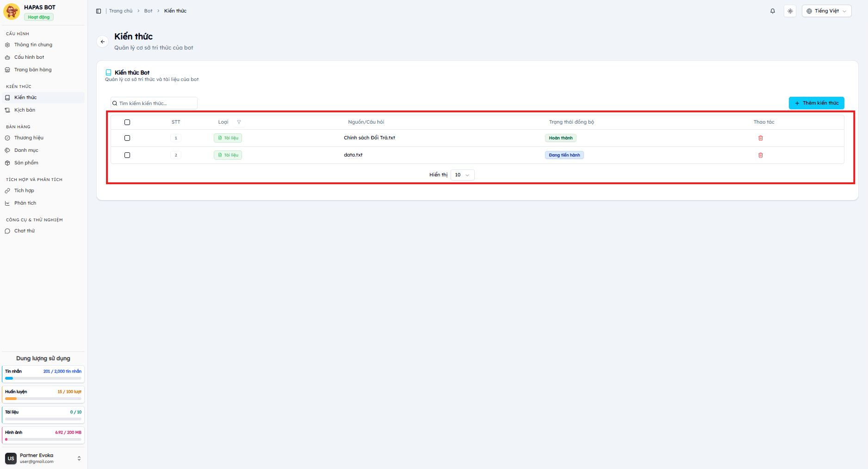Focus the Tìm kiếm kiến thức search field

pyautogui.click(x=154, y=103)
